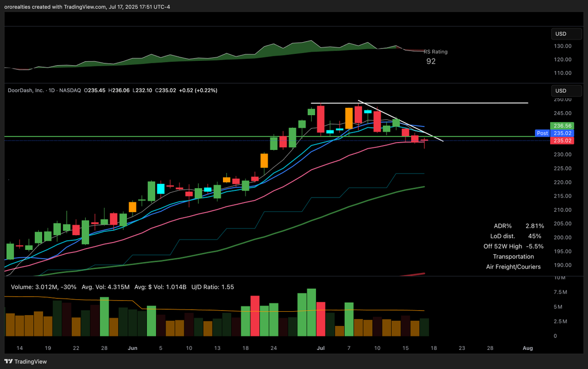Click the Avg. Vol: 4.315M readout
This screenshot has height=369, width=588.
106,287
